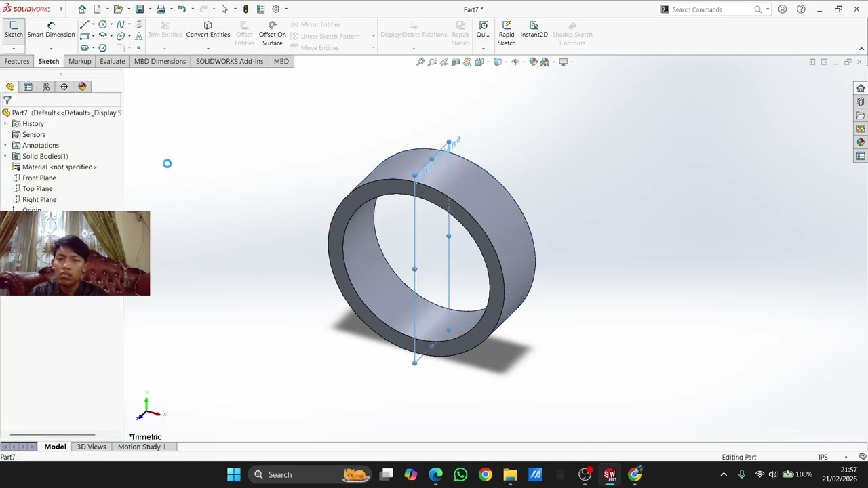Click Zoom to Fit icon
The width and height of the screenshot is (868, 488).
420,62
